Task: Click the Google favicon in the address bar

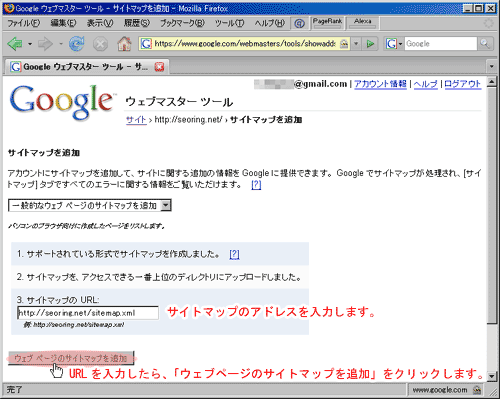Action: (146, 44)
